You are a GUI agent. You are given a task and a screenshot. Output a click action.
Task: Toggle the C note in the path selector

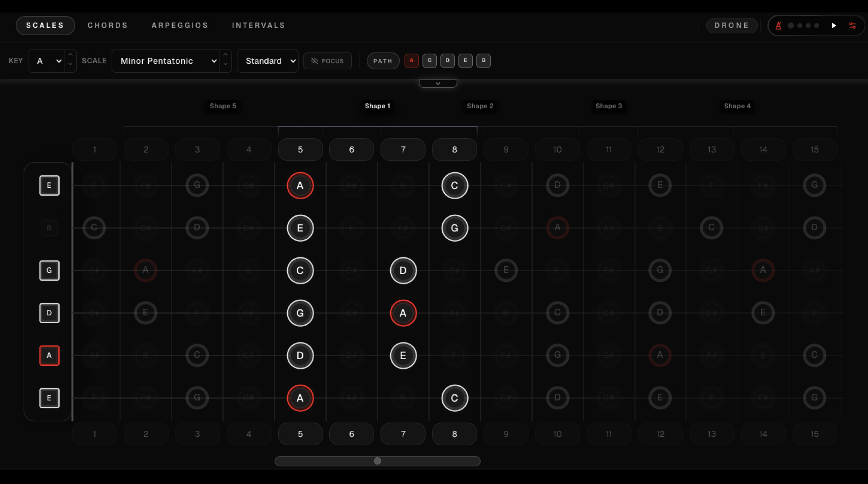coord(429,61)
